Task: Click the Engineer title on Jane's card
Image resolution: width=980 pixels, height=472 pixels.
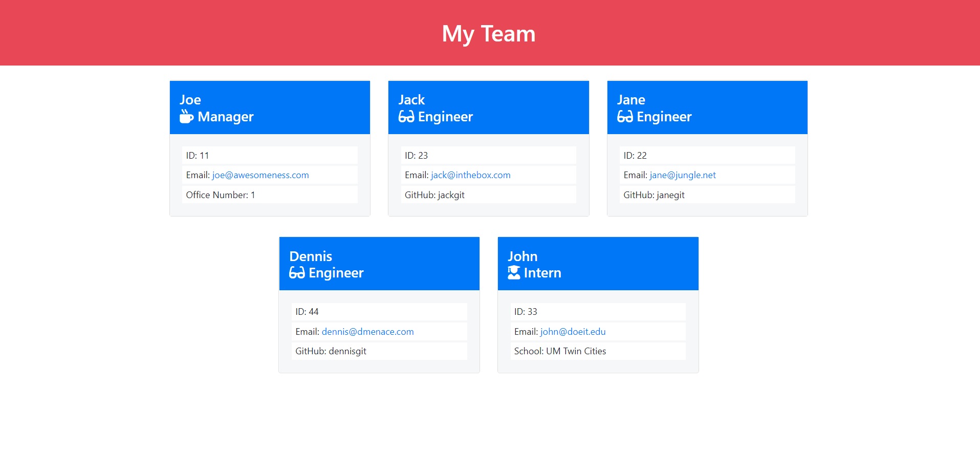Action: (x=664, y=117)
